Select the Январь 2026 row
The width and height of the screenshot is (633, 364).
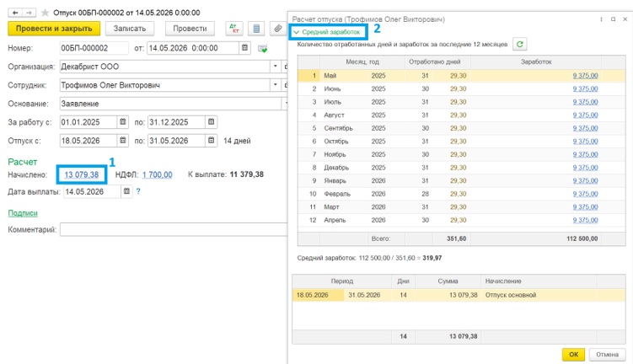pos(461,181)
